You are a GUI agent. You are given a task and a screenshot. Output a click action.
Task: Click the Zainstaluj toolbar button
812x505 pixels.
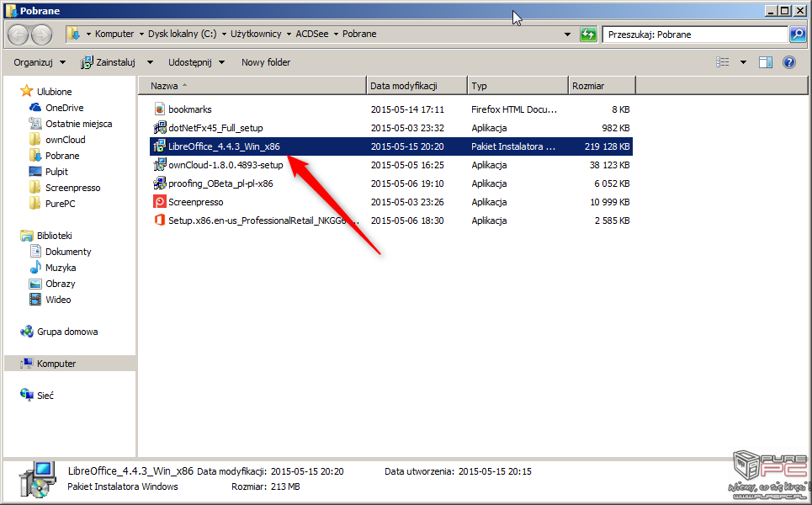point(109,62)
